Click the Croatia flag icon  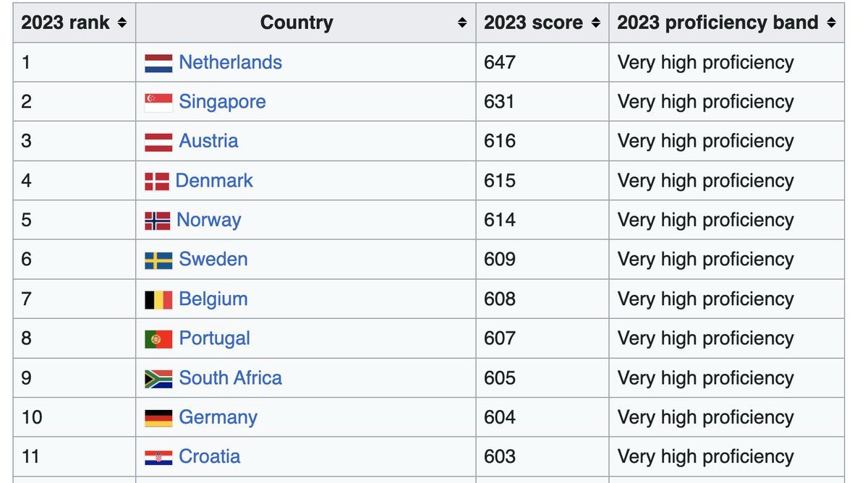click(x=158, y=457)
